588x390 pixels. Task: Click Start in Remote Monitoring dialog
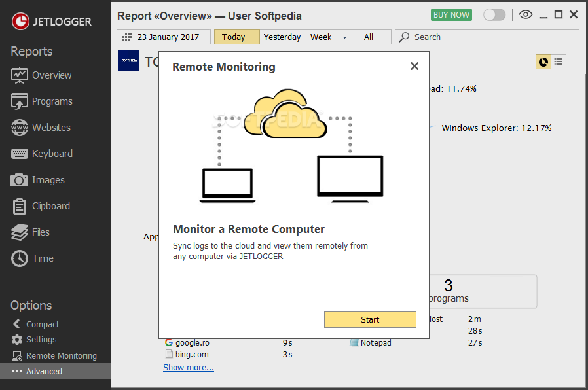tap(370, 319)
